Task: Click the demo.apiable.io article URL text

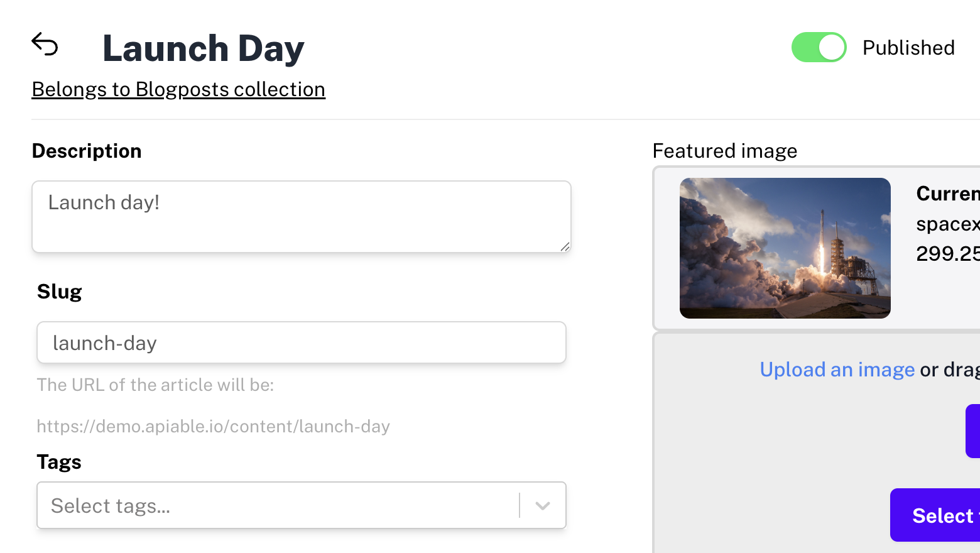Action: pyautogui.click(x=213, y=427)
